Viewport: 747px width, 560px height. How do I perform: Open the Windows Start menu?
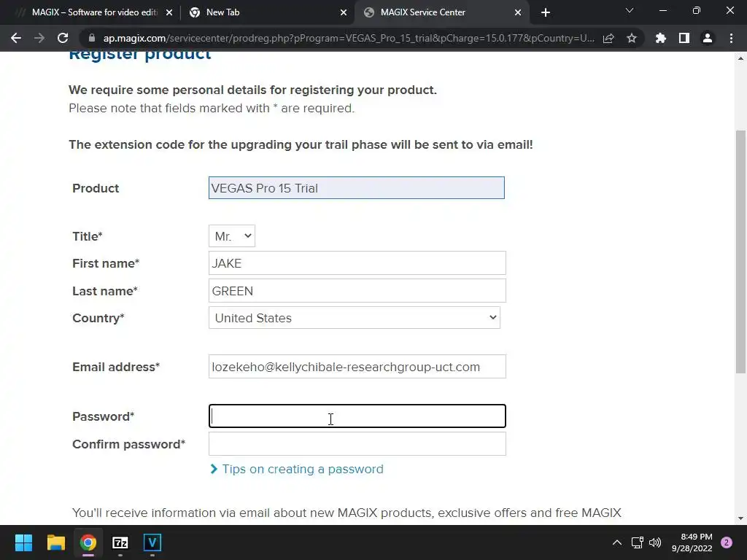pos(23,542)
